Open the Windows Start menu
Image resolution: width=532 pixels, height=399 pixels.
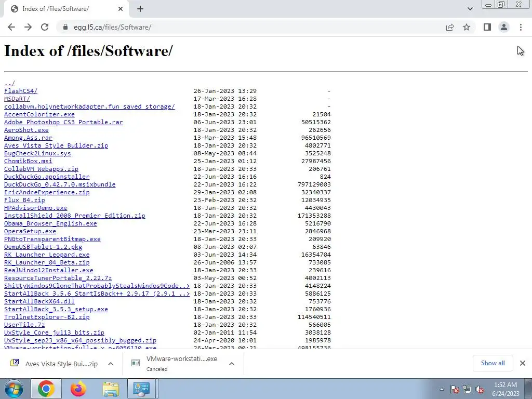pyautogui.click(x=14, y=389)
